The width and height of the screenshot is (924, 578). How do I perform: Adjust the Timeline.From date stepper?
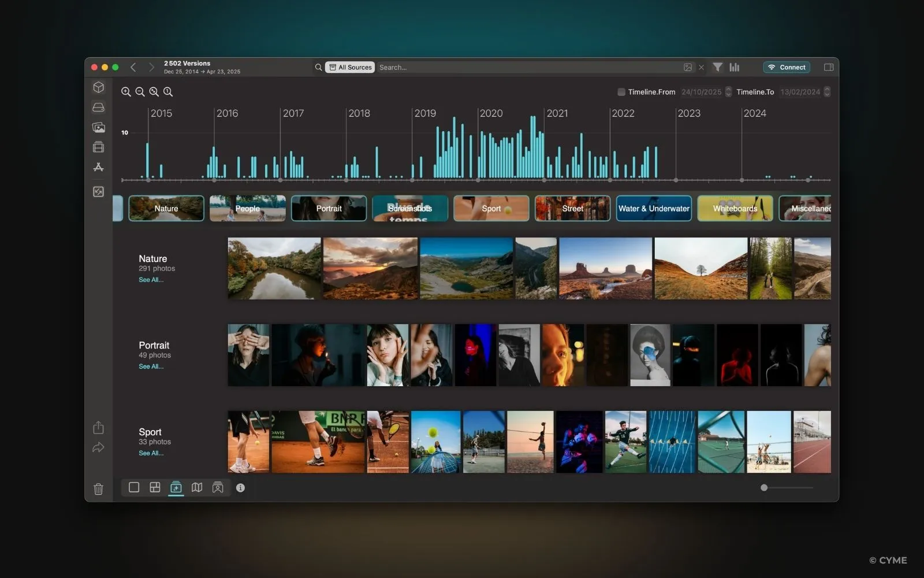point(728,92)
